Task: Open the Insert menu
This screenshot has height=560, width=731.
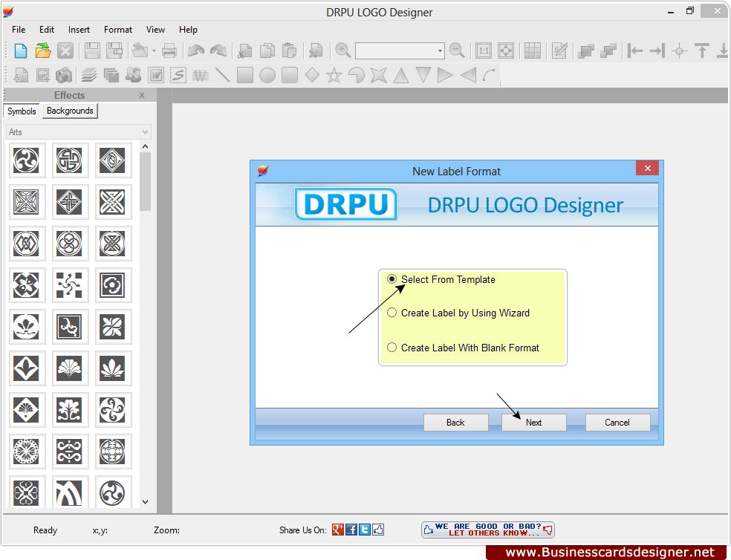Action: 79,30
